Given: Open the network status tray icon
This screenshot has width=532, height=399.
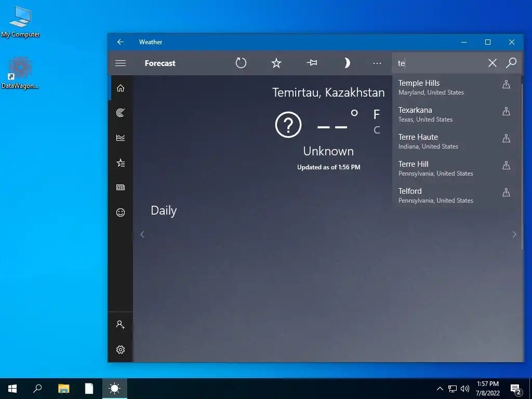Looking at the screenshot, I should [x=453, y=389].
